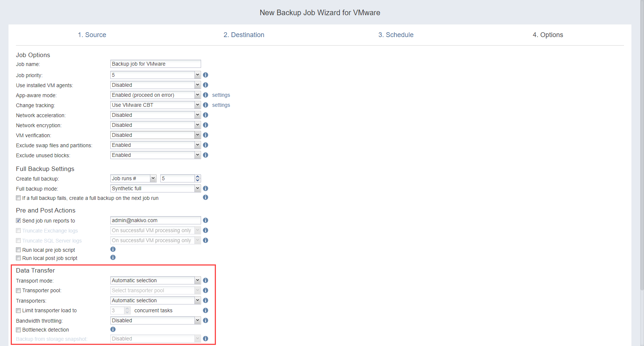Open Transport mode dropdown
The height and width of the screenshot is (346, 644).
156,280
